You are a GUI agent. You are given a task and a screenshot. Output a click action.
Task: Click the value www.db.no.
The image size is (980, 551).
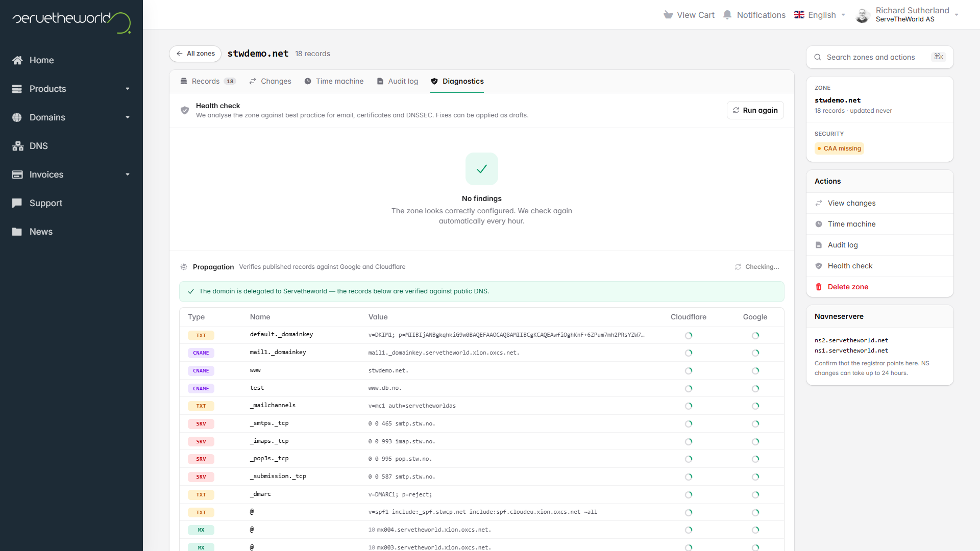(385, 388)
